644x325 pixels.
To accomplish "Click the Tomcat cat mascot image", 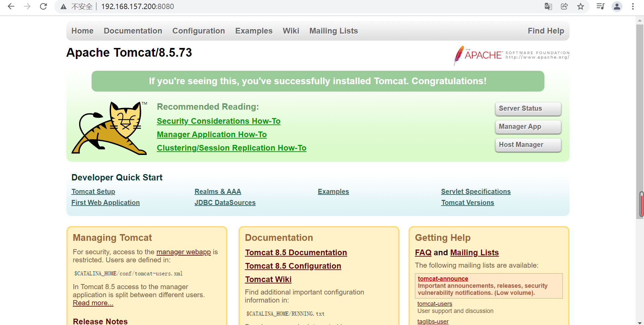I will click(x=109, y=128).
